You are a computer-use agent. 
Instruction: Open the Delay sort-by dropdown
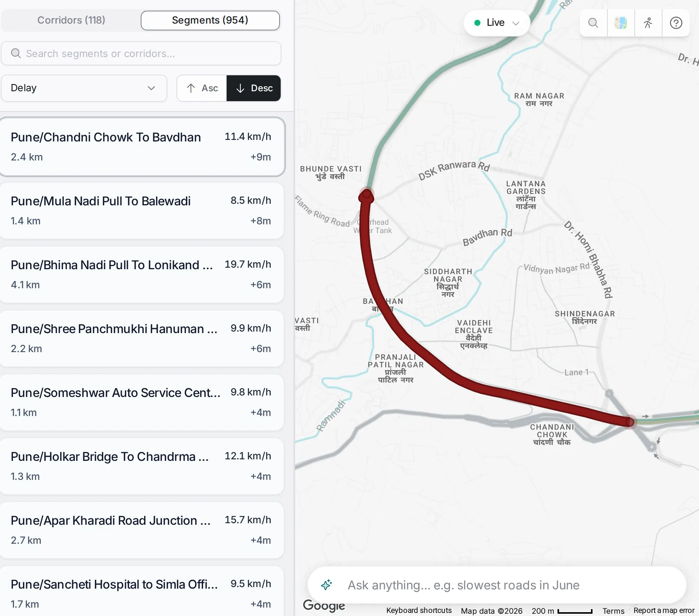click(x=84, y=88)
